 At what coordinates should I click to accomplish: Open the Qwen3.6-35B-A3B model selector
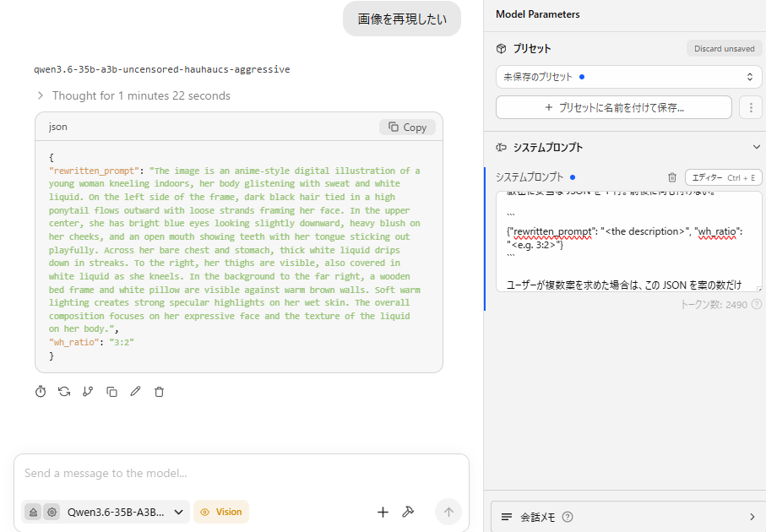click(x=125, y=512)
